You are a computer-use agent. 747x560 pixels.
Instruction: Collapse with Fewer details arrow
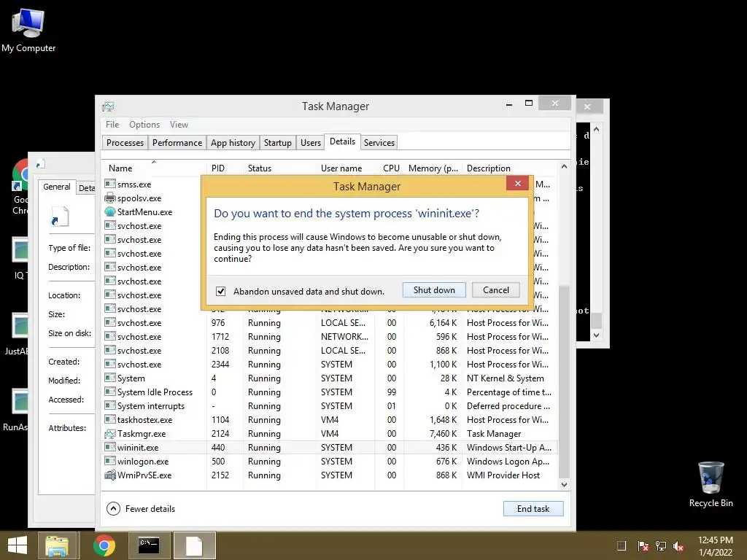point(113,508)
